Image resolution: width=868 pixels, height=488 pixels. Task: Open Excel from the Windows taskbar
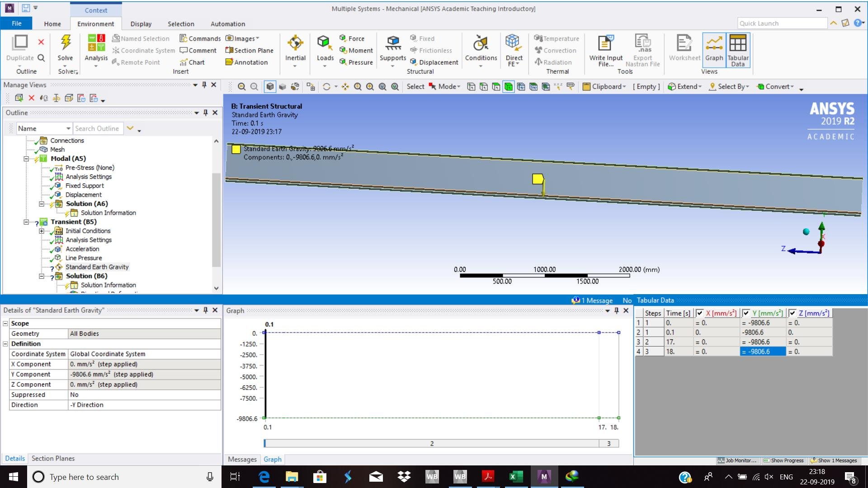coord(516,476)
